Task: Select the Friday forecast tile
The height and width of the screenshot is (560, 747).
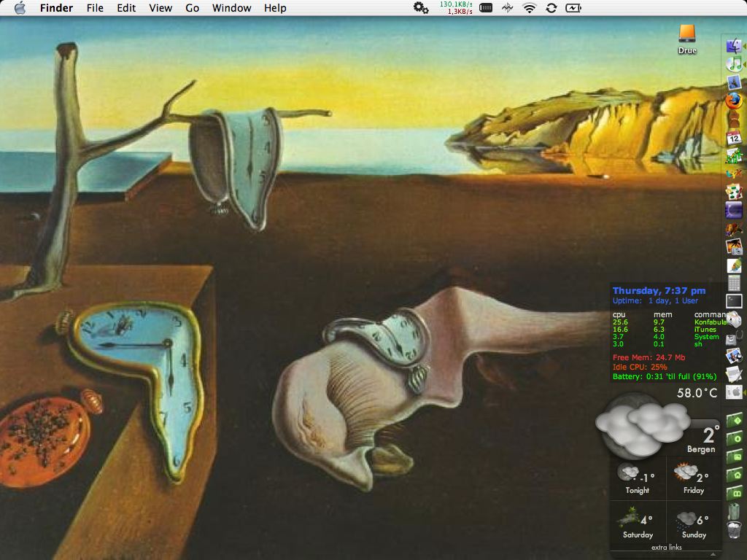Action: click(693, 480)
